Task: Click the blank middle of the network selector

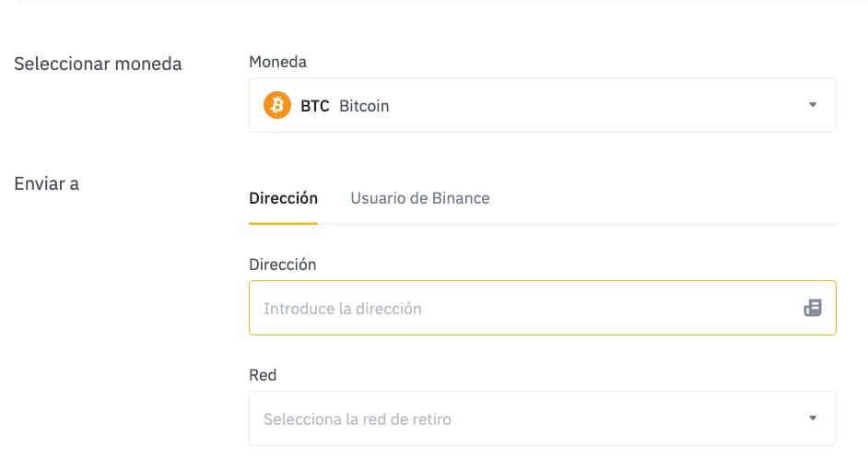Action: tap(627, 418)
